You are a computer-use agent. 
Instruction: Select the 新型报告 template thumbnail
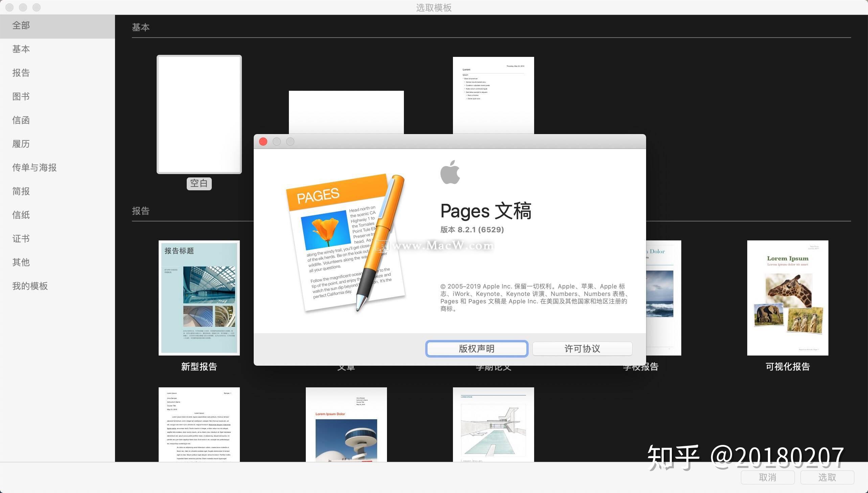(x=199, y=298)
